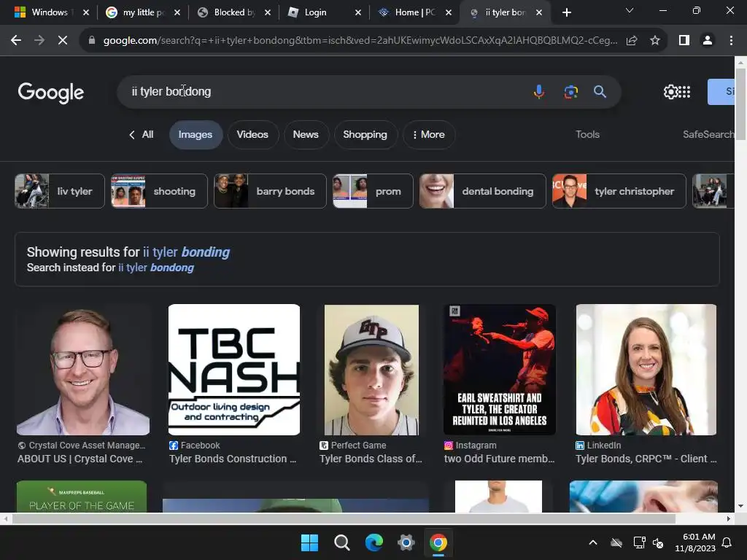Open the LinkedIn Tyler Bonds image

click(646, 370)
